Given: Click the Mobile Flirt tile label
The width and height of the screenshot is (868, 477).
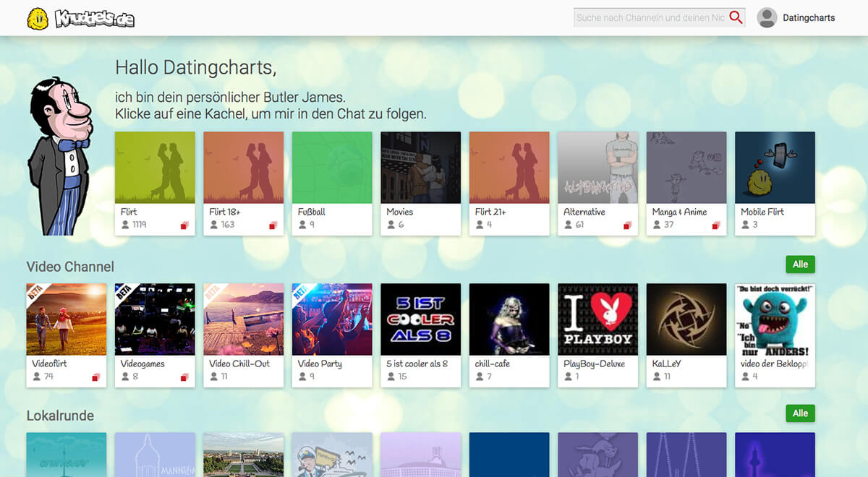Looking at the screenshot, I should (762, 212).
